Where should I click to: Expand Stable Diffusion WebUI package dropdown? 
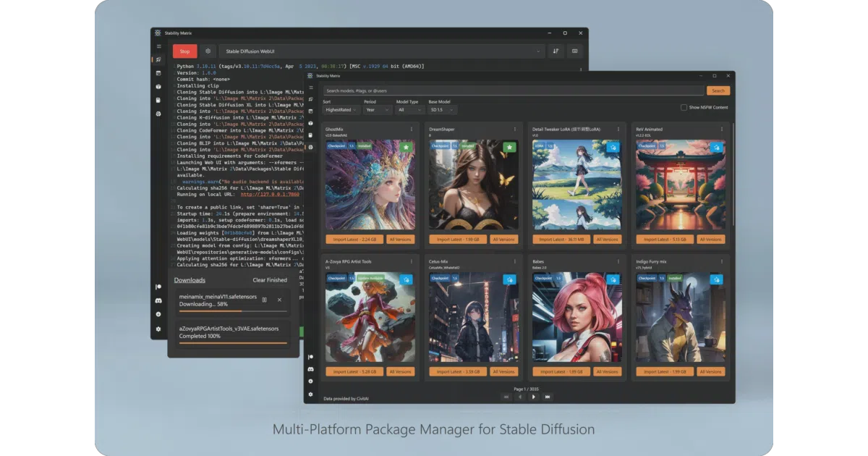pyautogui.click(x=382, y=51)
